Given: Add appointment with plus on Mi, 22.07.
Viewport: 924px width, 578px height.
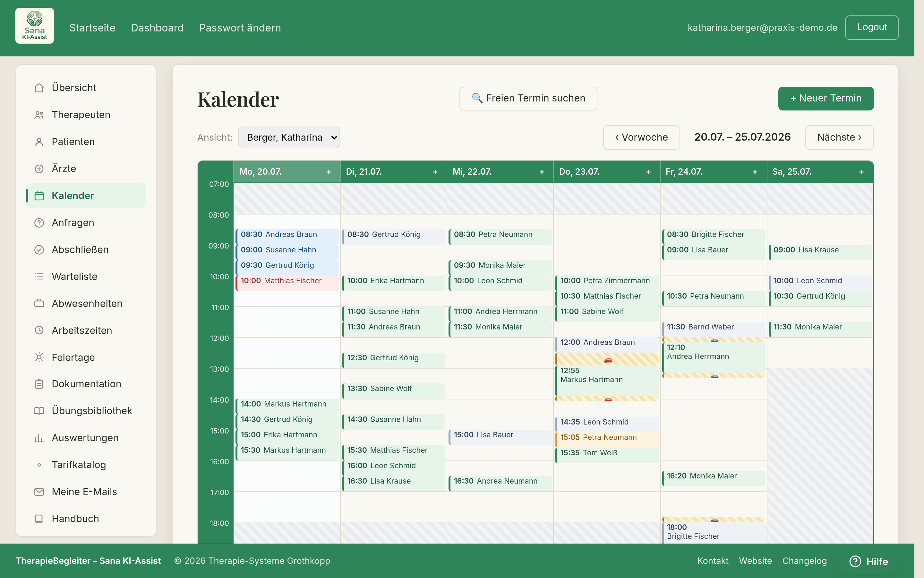Looking at the screenshot, I should (542, 172).
